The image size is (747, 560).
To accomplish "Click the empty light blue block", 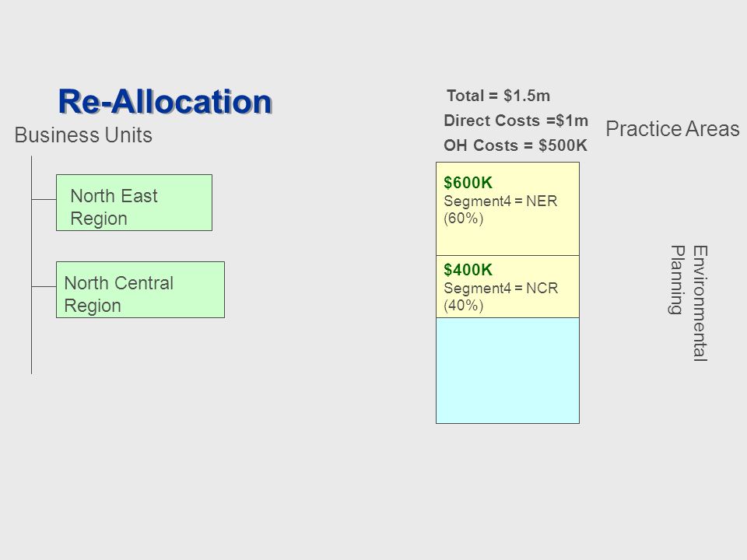I will pos(507,370).
